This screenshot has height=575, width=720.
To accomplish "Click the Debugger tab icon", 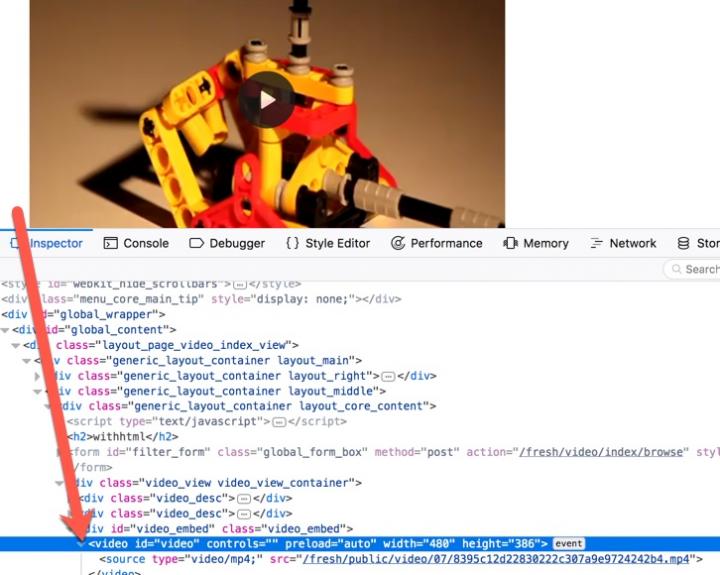I will pyautogui.click(x=197, y=243).
